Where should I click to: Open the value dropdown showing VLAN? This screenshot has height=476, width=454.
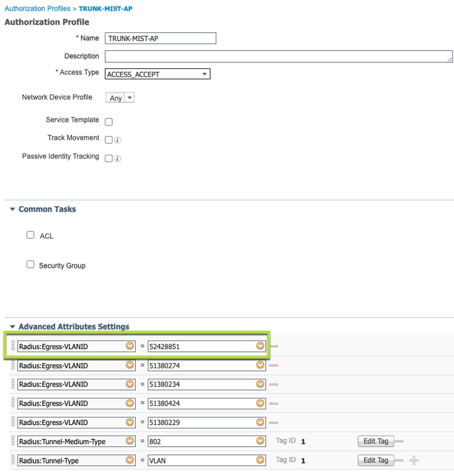[260, 460]
